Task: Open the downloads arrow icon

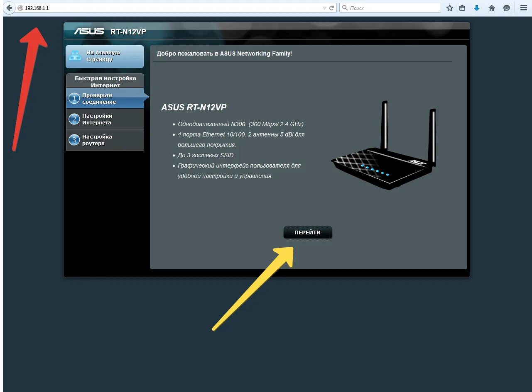Action: tap(477, 8)
